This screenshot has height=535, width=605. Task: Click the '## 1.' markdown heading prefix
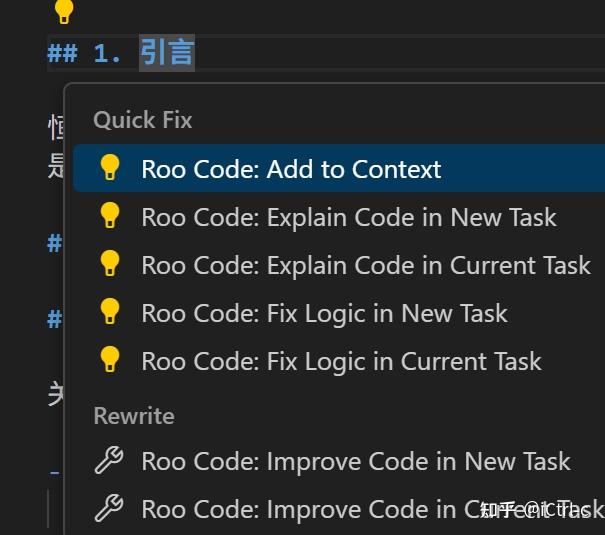point(84,53)
